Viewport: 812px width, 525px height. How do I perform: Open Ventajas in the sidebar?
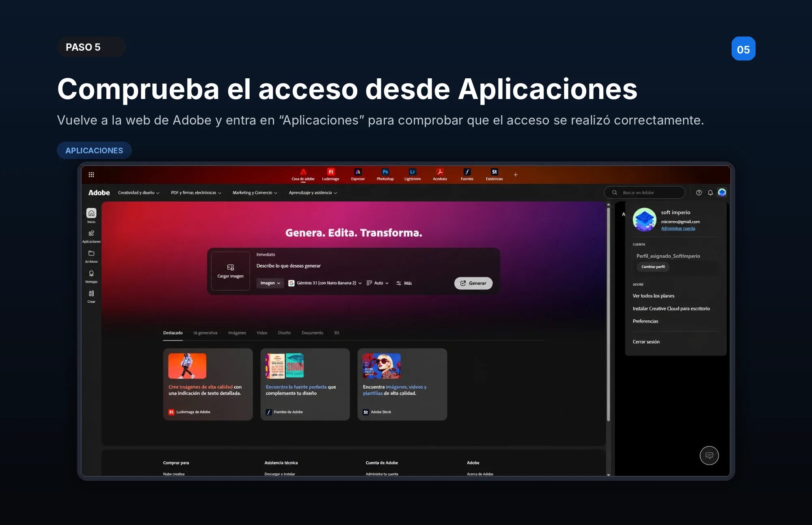[91, 276]
